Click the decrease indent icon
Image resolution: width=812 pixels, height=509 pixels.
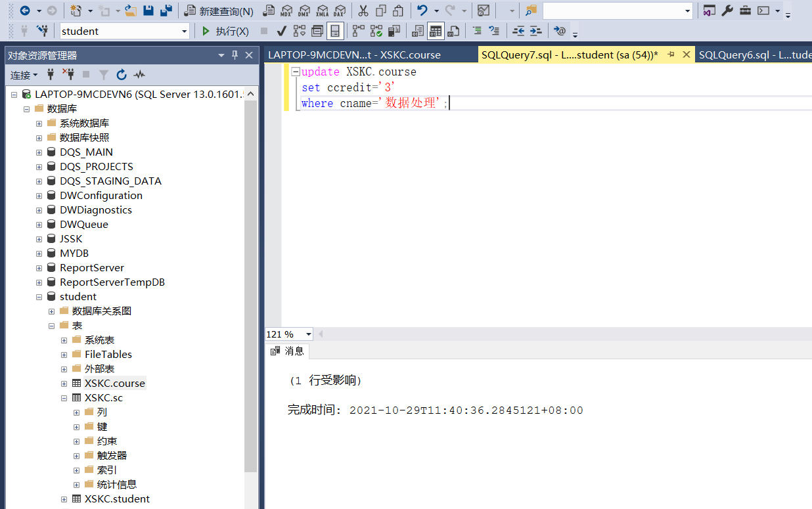click(x=518, y=31)
